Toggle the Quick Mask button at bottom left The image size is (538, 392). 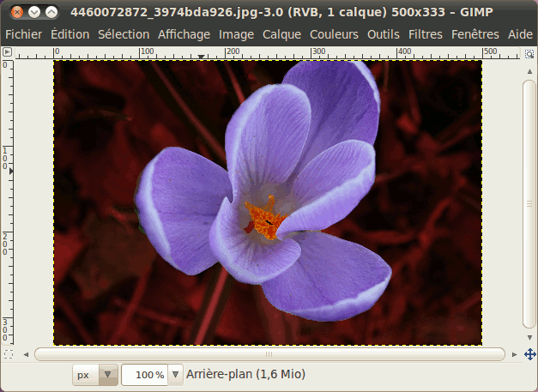click(x=9, y=354)
